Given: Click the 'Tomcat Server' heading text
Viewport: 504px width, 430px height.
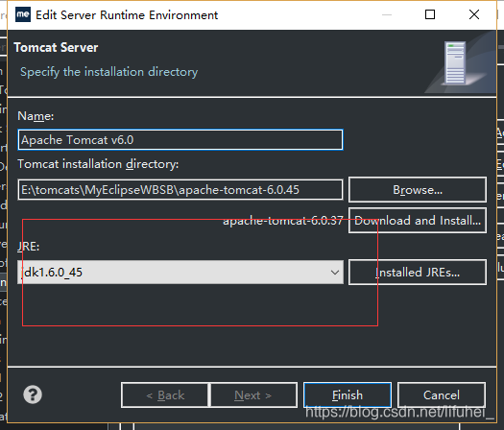Looking at the screenshot, I should pyautogui.click(x=56, y=48).
